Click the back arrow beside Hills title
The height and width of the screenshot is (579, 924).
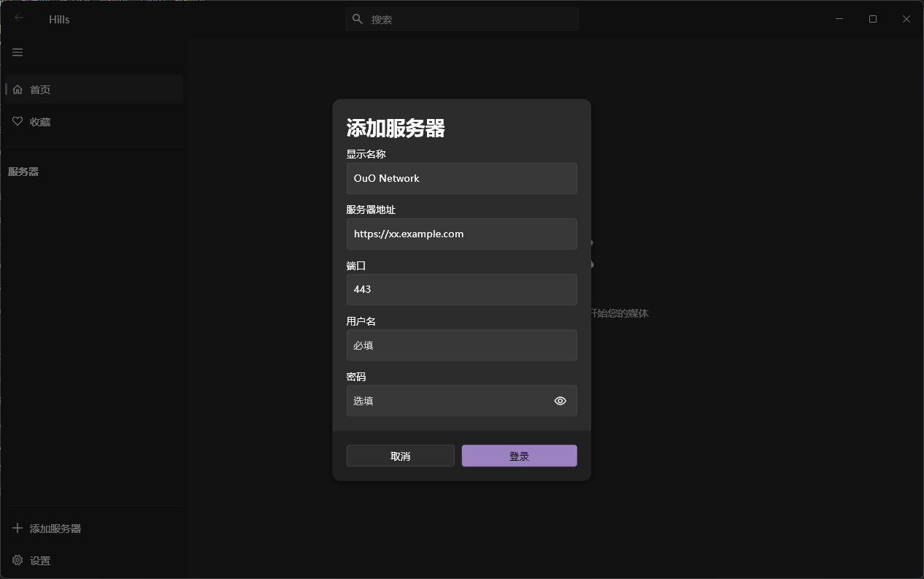pyautogui.click(x=19, y=18)
